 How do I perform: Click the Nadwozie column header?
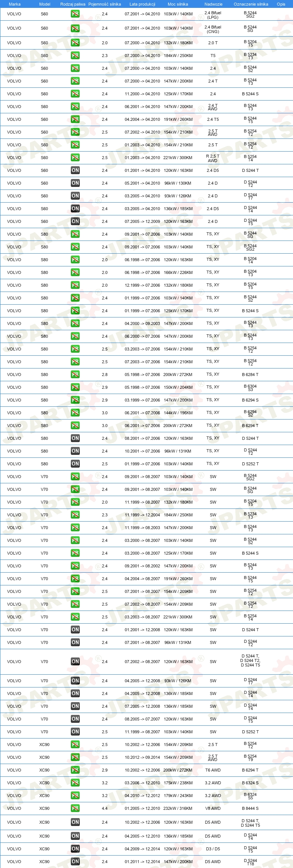click(214, 4)
